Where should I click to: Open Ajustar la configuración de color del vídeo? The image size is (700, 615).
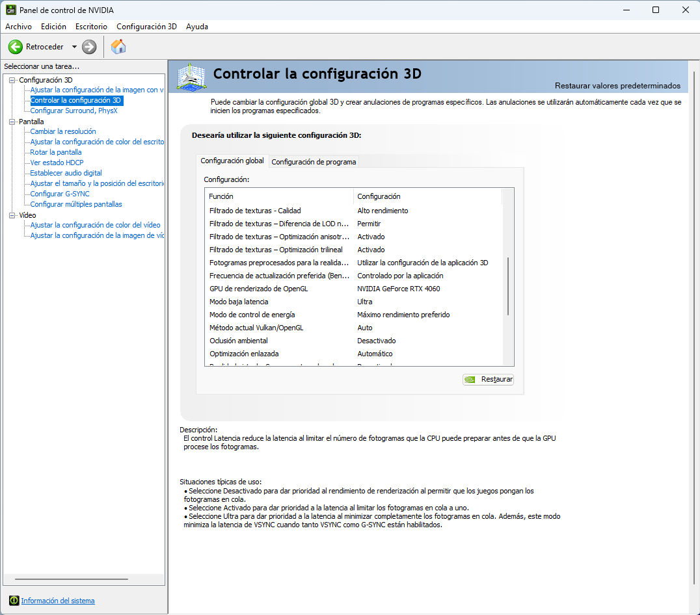tap(95, 225)
